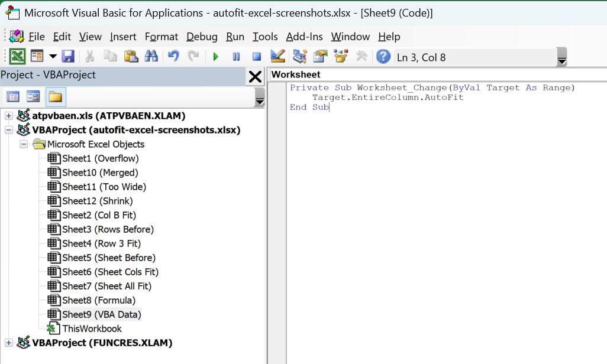
Task: Click the Copy icon in toolbar
Action: 110,57
